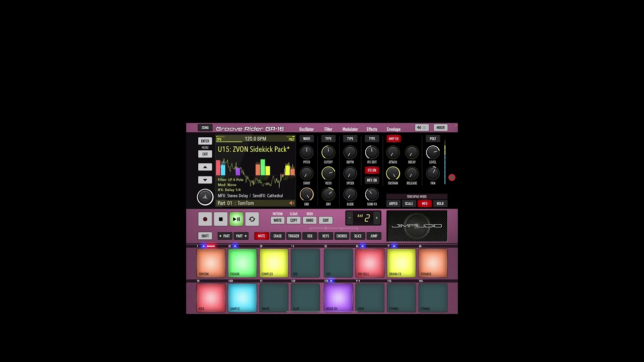Open the SONG view
644x362 pixels.
[205, 128]
